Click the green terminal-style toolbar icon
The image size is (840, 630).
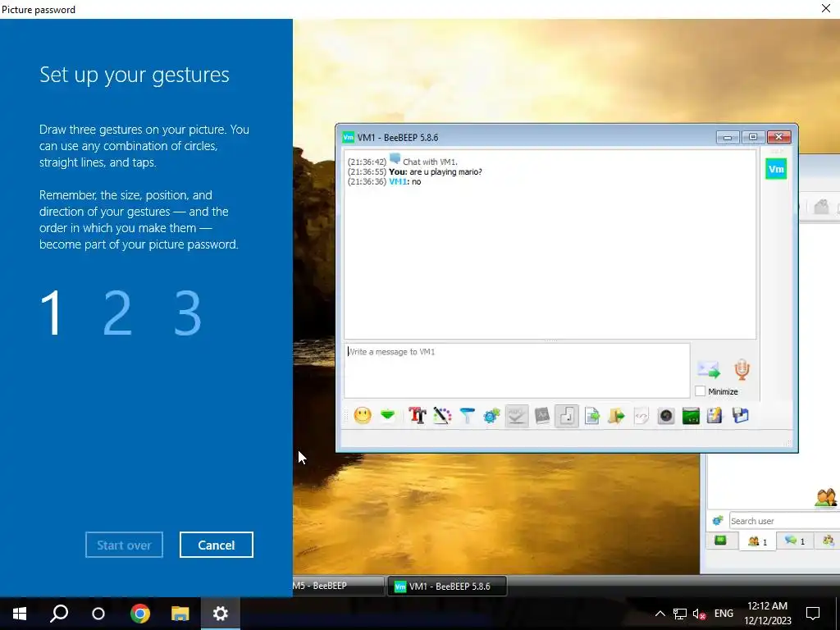pos(691,416)
